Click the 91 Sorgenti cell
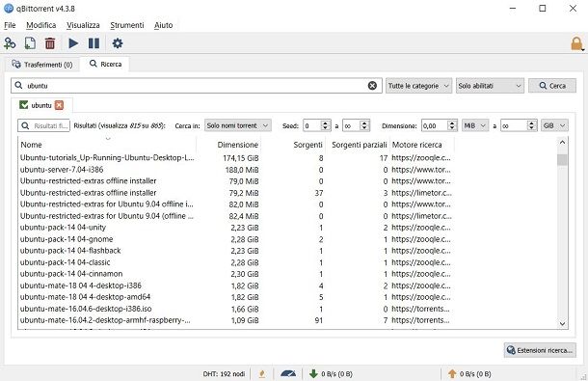588x381 pixels. click(x=319, y=320)
